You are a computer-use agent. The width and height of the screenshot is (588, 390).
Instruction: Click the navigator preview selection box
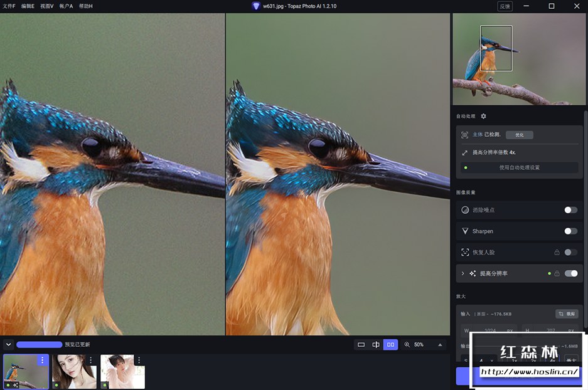496,48
